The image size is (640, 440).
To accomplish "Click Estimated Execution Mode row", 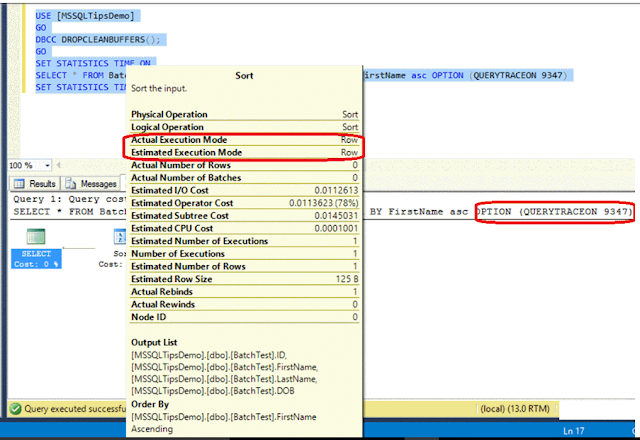I will (x=244, y=152).
